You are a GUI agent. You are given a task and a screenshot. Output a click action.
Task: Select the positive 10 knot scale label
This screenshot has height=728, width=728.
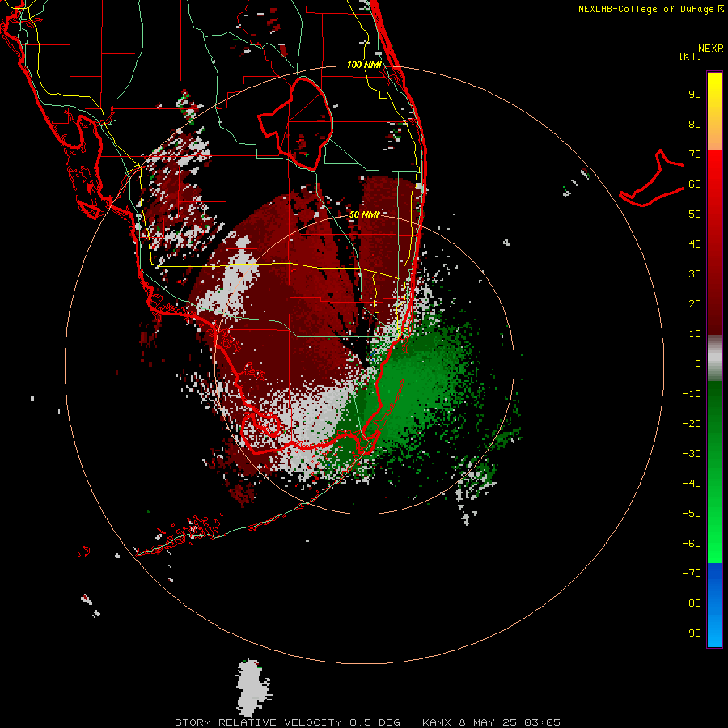pyautogui.click(x=695, y=334)
